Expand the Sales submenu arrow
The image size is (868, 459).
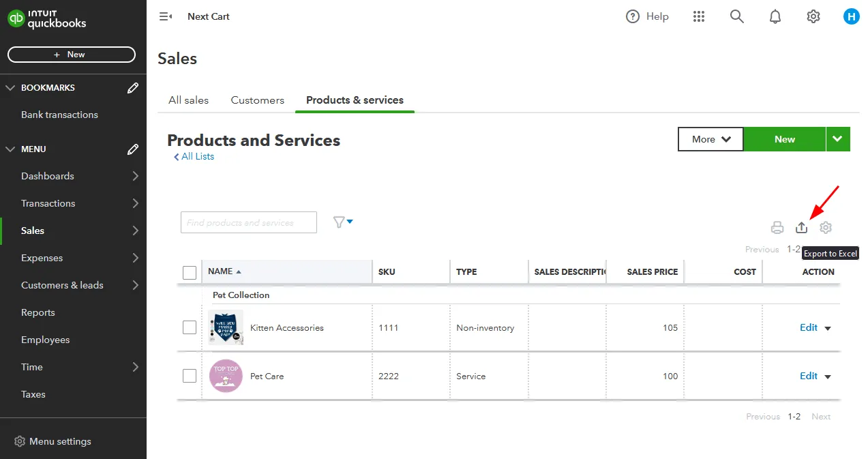[135, 231]
